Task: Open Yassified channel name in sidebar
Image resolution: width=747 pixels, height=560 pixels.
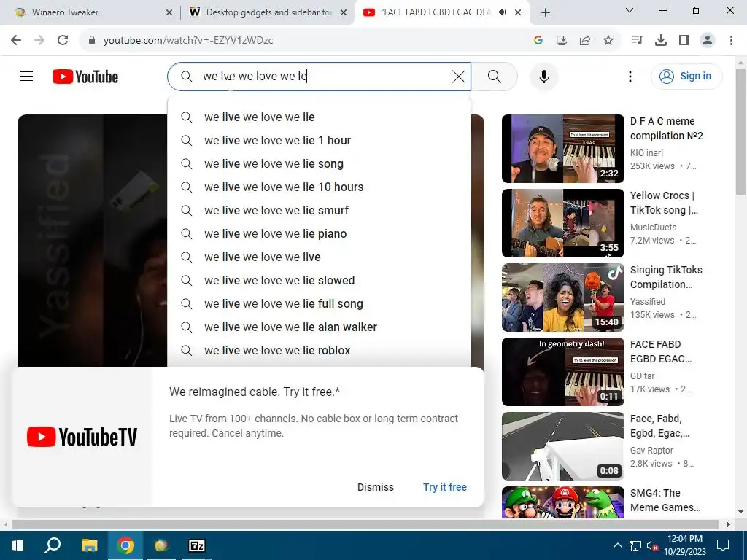Action: coord(648,301)
